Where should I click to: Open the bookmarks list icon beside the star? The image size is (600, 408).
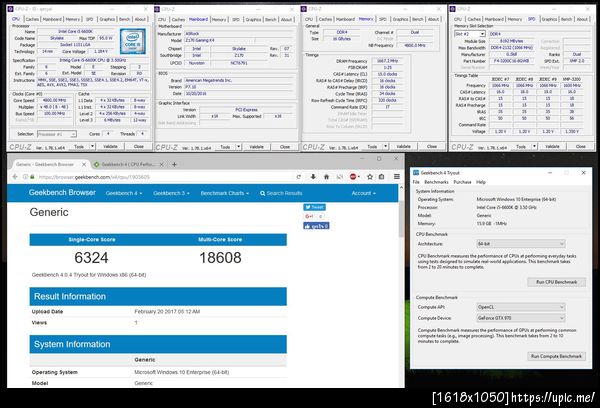pyautogui.click(x=382, y=176)
